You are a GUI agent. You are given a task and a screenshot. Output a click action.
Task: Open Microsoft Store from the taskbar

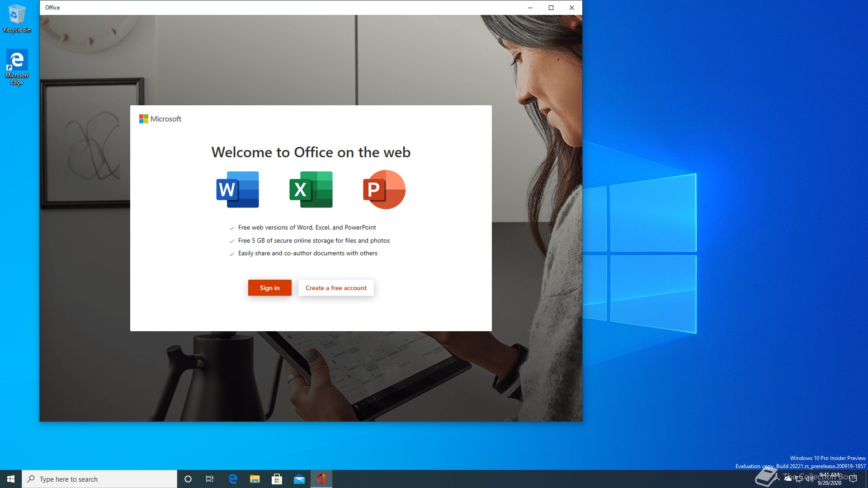277,479
